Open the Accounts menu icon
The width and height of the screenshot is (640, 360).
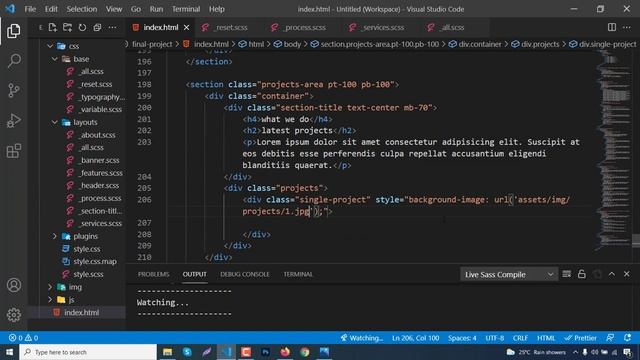click(13, 285)
